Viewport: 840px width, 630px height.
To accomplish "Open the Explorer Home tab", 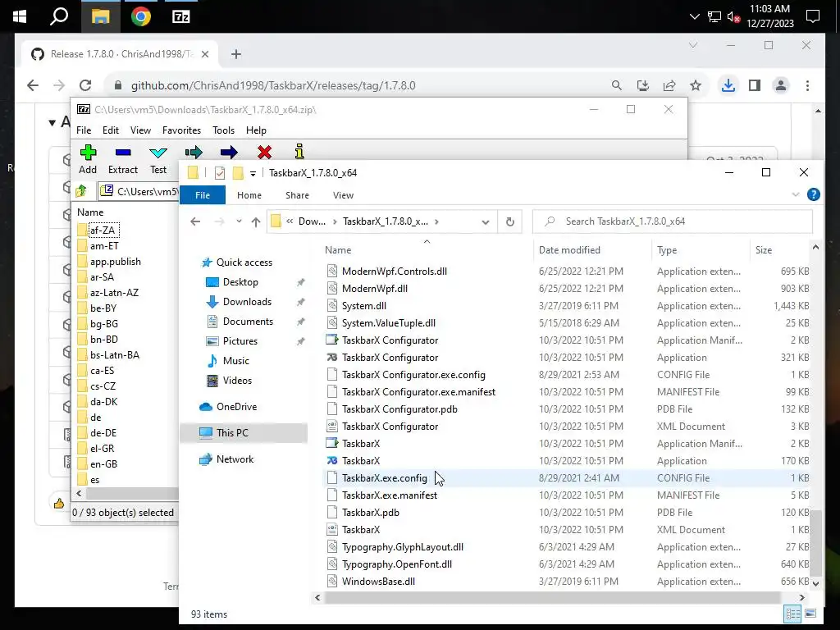I will [249, 195].
